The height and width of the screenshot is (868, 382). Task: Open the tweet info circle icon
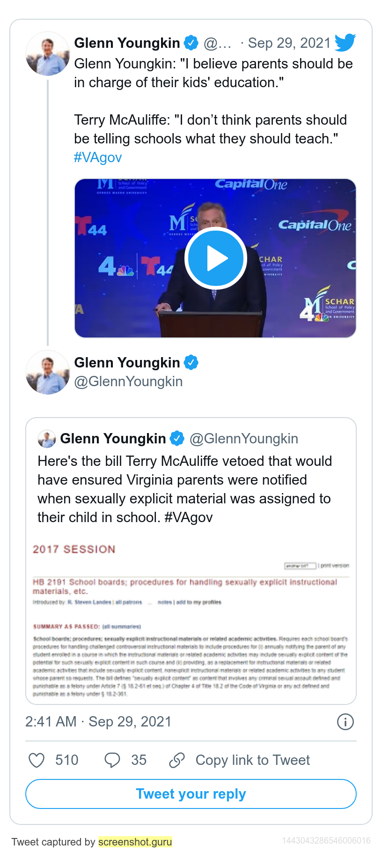345,722
